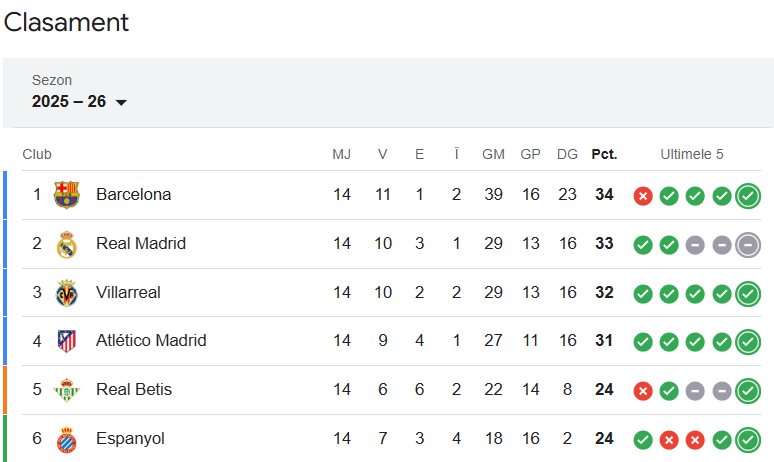The image size is (774, 462).
Task: Open the Atlético Madrid team link
Action: 151,341
